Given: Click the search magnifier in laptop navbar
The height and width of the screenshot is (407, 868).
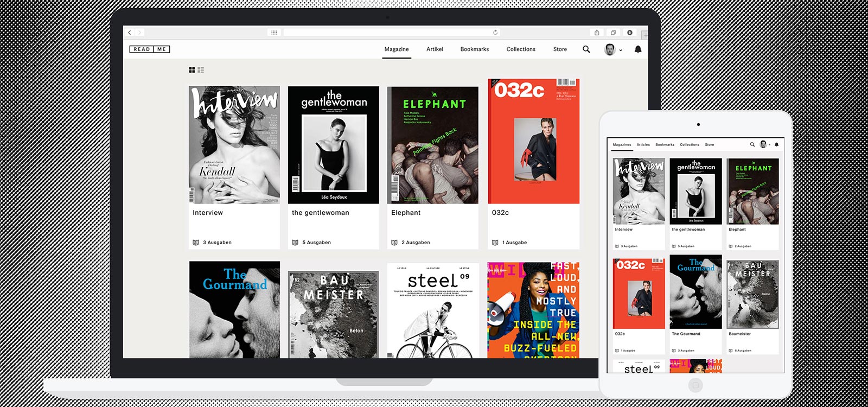Looking at the screenshot, I should 586,49.
